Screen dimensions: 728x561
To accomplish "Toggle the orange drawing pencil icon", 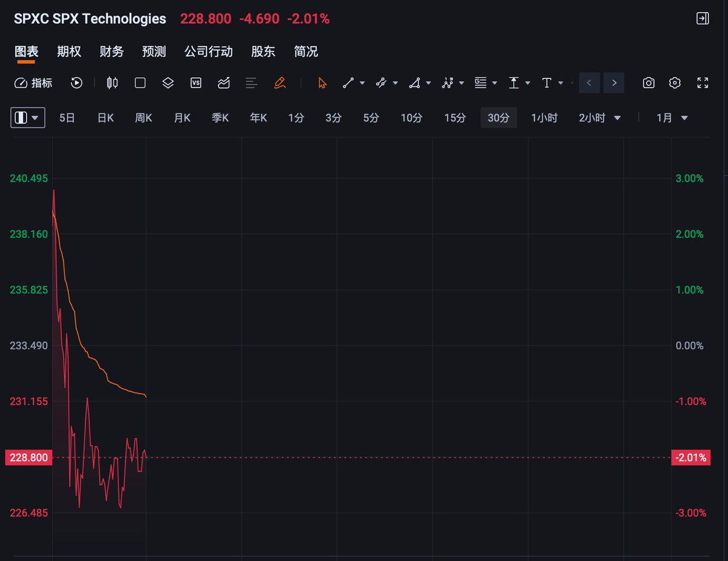I will 280,83.
